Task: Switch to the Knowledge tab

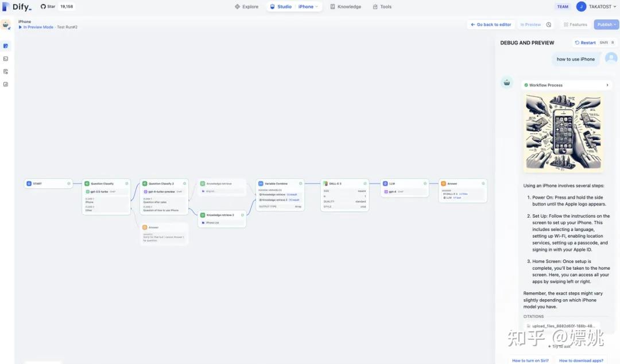Action: point(344,6)
